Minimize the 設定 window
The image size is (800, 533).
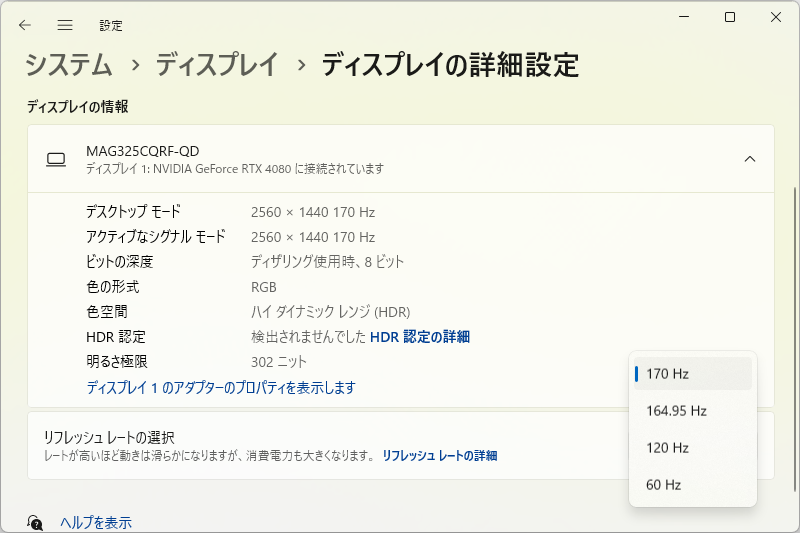(x=684, y=17)
